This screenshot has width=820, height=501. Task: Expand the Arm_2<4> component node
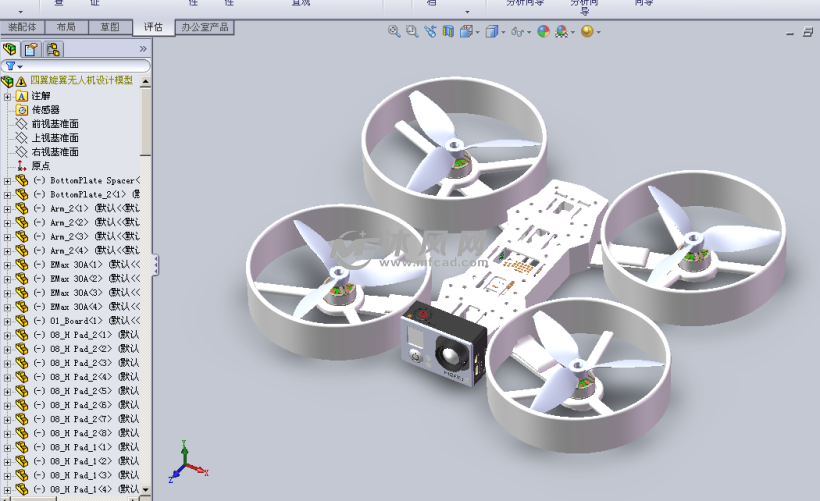7,251
